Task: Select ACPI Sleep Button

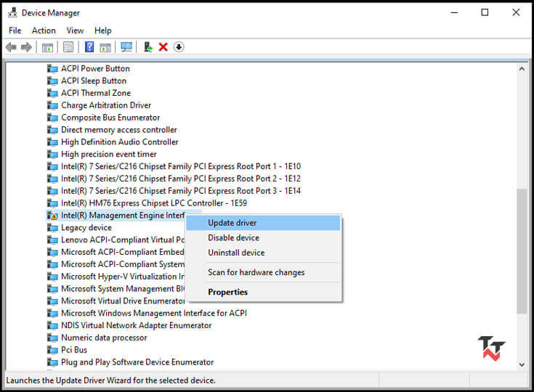Action: 94,81
